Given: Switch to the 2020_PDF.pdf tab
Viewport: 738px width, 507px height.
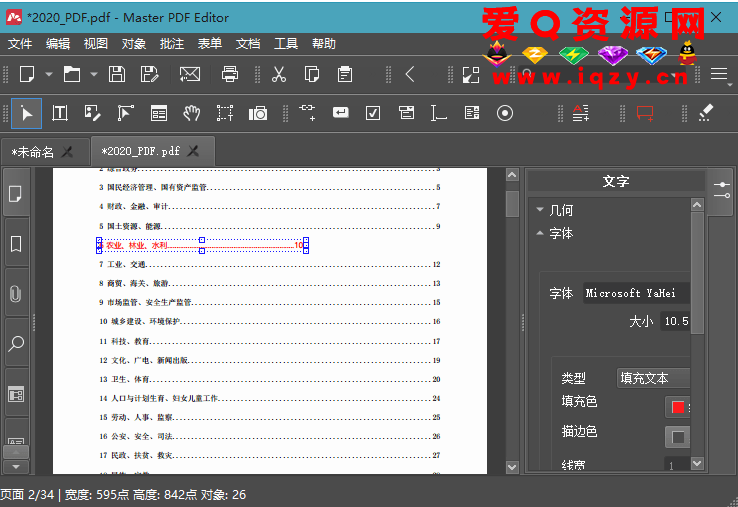Looking at the screenshot, I should pyautogui.click(x=141, y=151).
